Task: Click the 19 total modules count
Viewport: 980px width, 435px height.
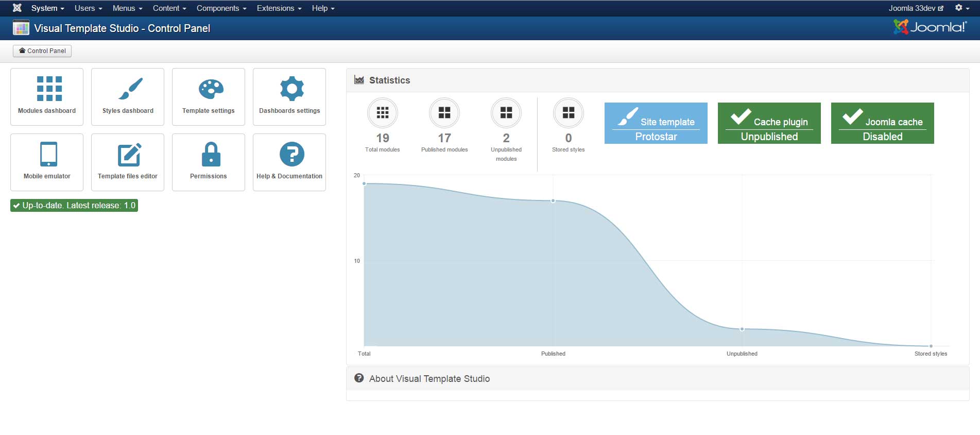Action: pyautogui.click(x=383, y=138)
